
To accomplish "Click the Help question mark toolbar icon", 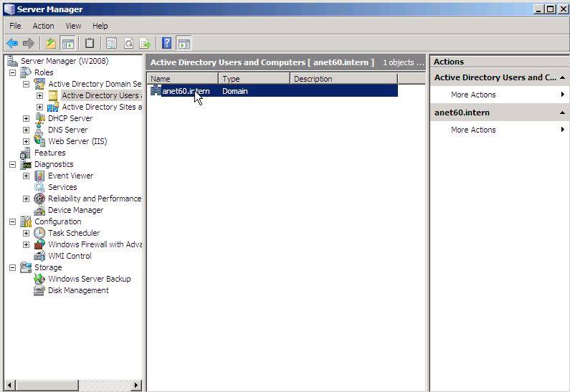I will coord(167,44).
